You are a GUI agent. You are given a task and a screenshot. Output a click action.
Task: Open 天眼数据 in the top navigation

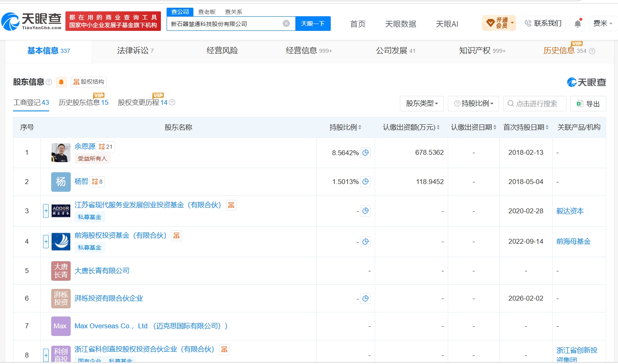click(401, 24)
